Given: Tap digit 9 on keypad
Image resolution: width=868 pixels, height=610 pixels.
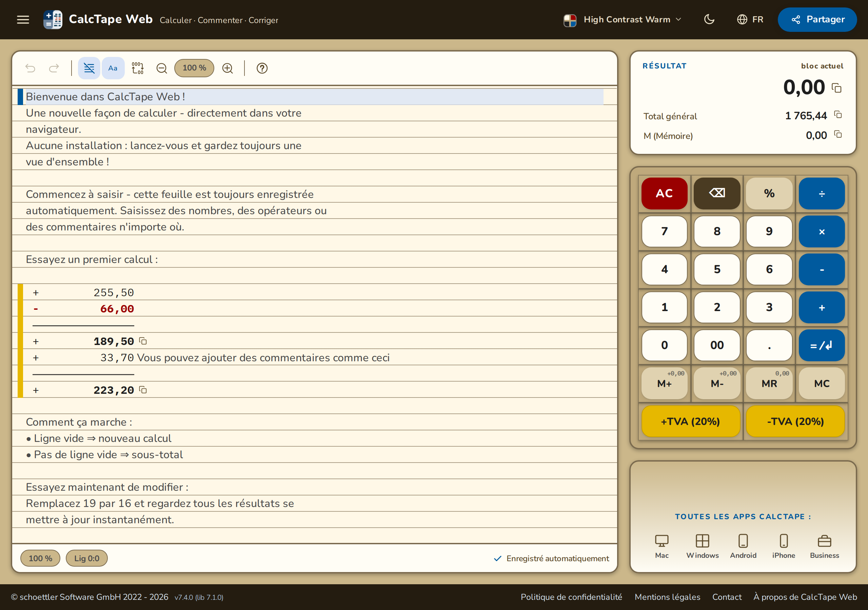Looking at the screenshot, I should (769, 231).
